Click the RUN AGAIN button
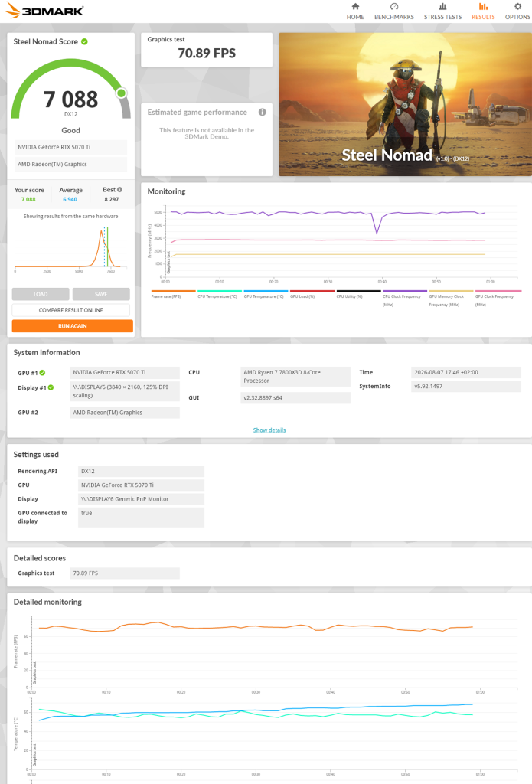Viewport: 532px width, 784px height. tap(73, 326)
